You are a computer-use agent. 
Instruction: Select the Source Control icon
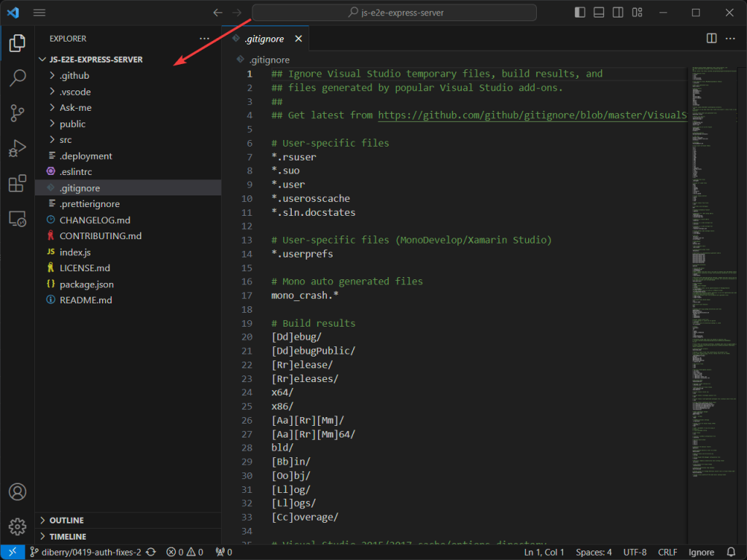point(18,113)
